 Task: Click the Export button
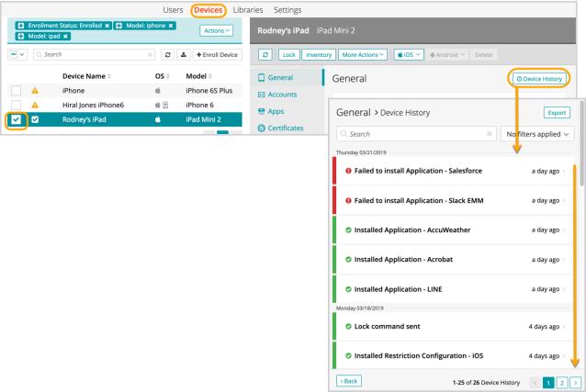[557, 112]
